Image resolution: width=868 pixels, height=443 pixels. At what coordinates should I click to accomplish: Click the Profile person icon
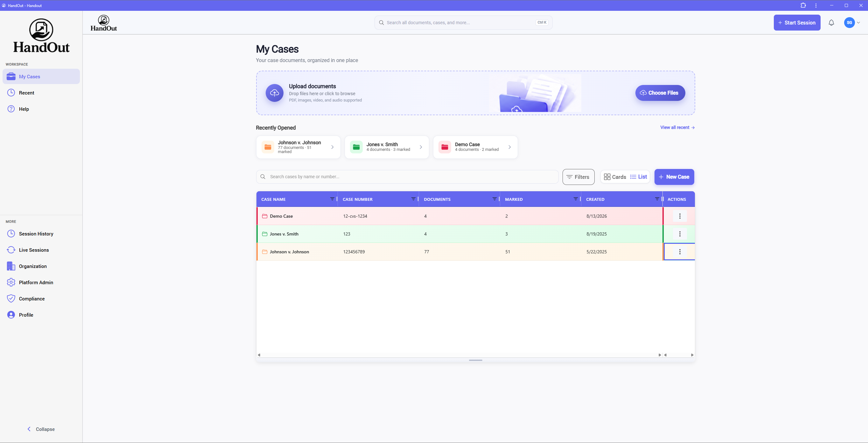[11, 314]
